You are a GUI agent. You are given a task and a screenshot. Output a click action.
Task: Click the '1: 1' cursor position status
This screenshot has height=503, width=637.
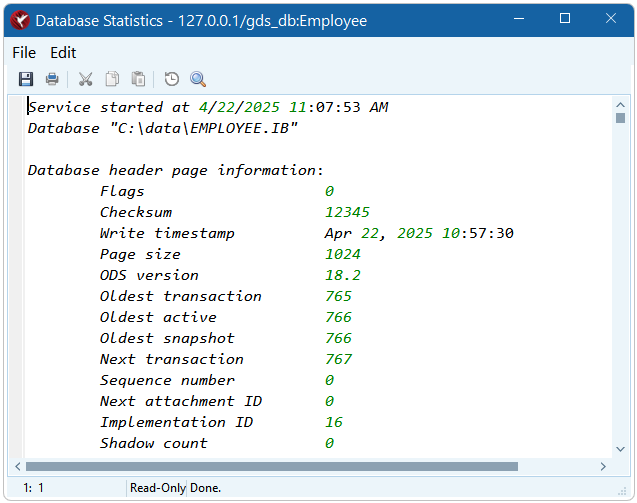pos(33,488)
